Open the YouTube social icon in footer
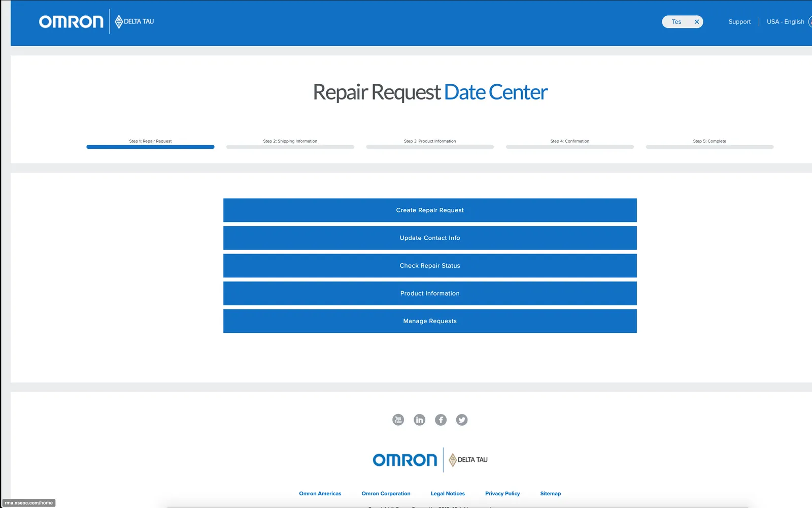Screen dimensions: 812x508 tap(398, 420)
